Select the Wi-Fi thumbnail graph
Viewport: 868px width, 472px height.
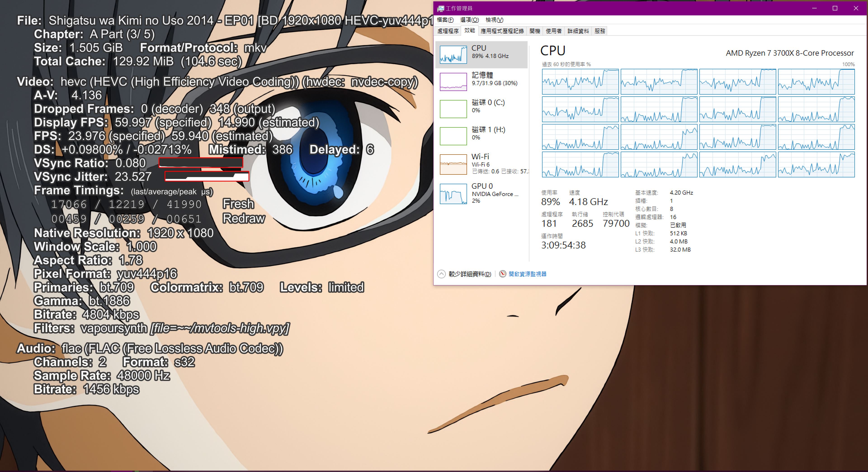click(453, 164)
